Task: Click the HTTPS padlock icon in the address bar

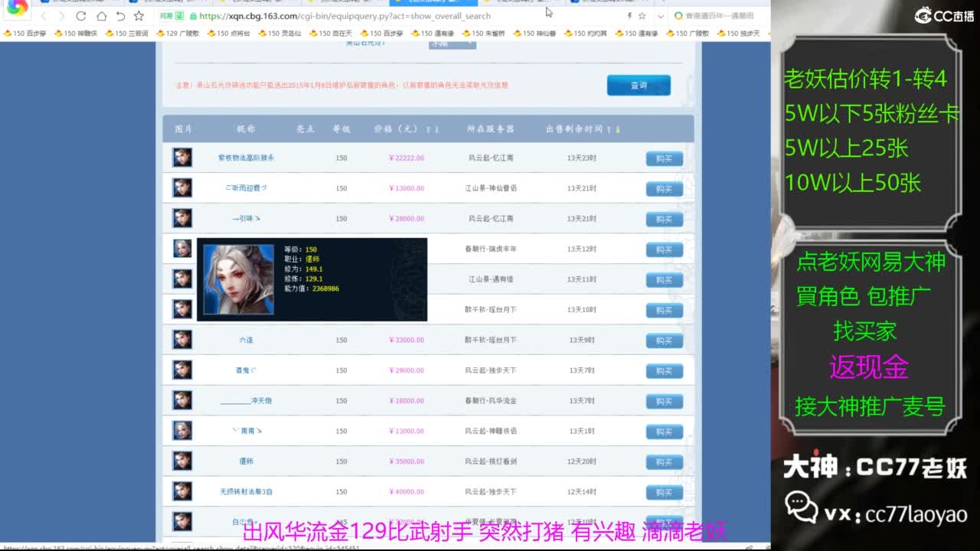Action: coord(194,16)
